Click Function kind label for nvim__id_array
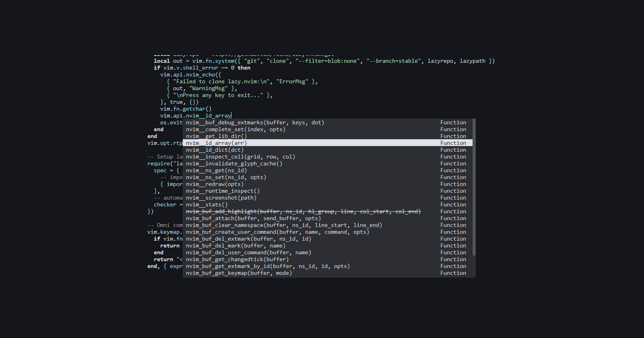Image resolution: width=644 pixels, height=338 pixels. (x=453, y=143)
